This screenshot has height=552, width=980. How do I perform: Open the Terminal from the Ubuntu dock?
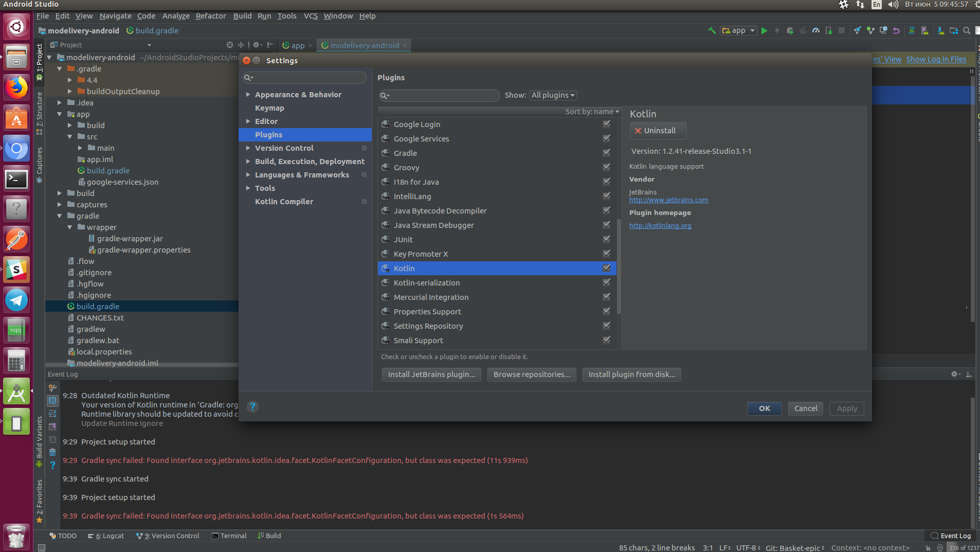pyautogui.click(x=16, y=179)
